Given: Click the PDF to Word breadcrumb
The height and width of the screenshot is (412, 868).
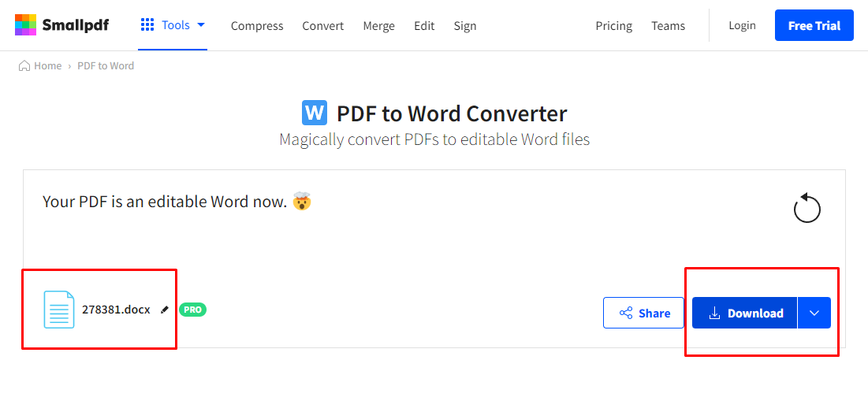Looking at the screenshot, I should coord(106,66).
